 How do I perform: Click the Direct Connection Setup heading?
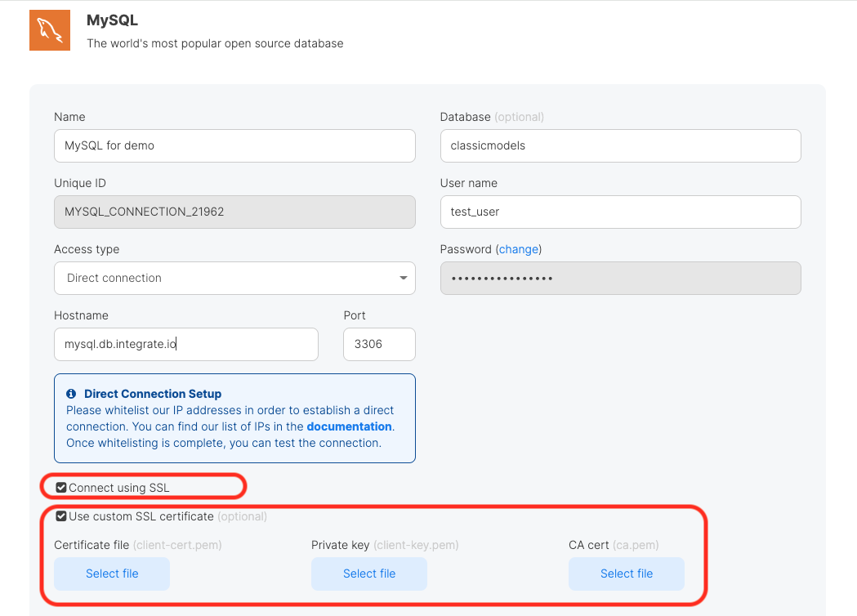pos(153,394)
